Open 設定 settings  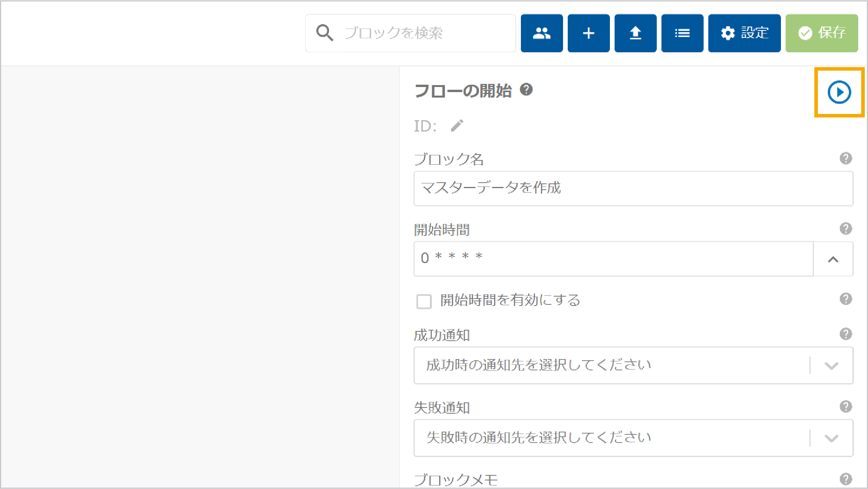744,33
